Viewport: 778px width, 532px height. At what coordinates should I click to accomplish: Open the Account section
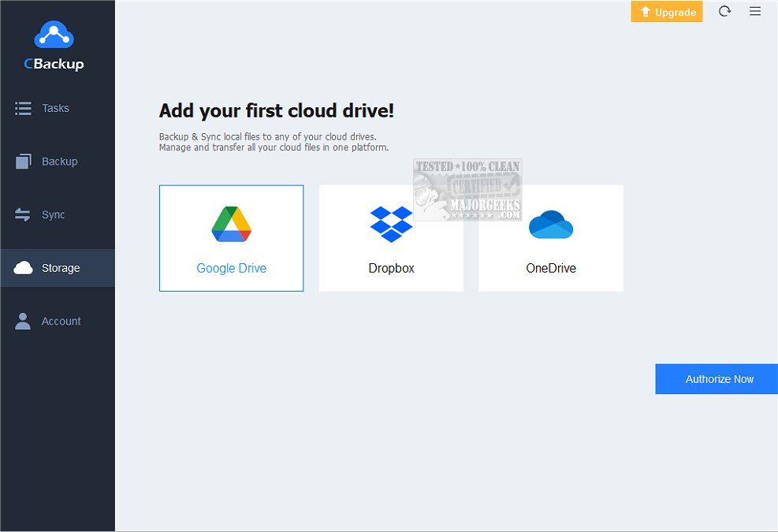(x=58, y=321)
